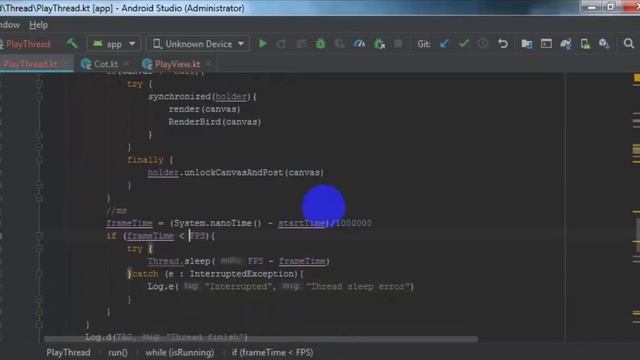Collapse fold marker beside finally line
640x360 pixels.
click(x=39, y=160)
